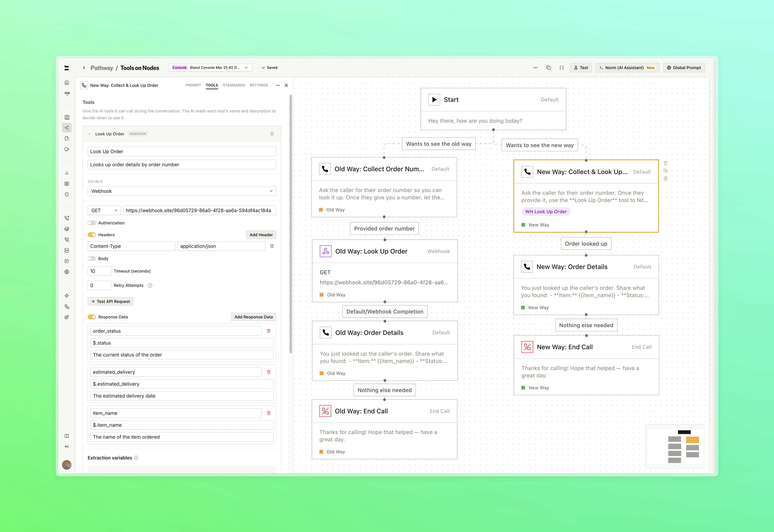Image resolution: width=774 pixels, height=532 pixels.
Task: Click the webhook URL input field
Action: coord(200,210)
